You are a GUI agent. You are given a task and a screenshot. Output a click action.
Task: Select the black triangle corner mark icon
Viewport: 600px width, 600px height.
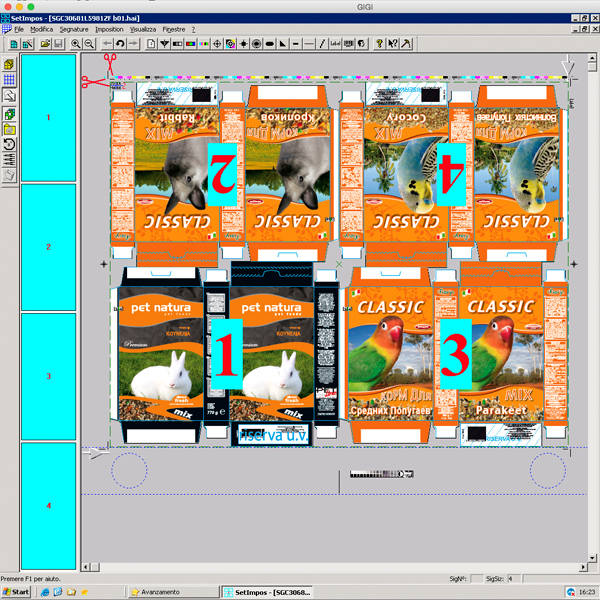[x=283, y=44]
